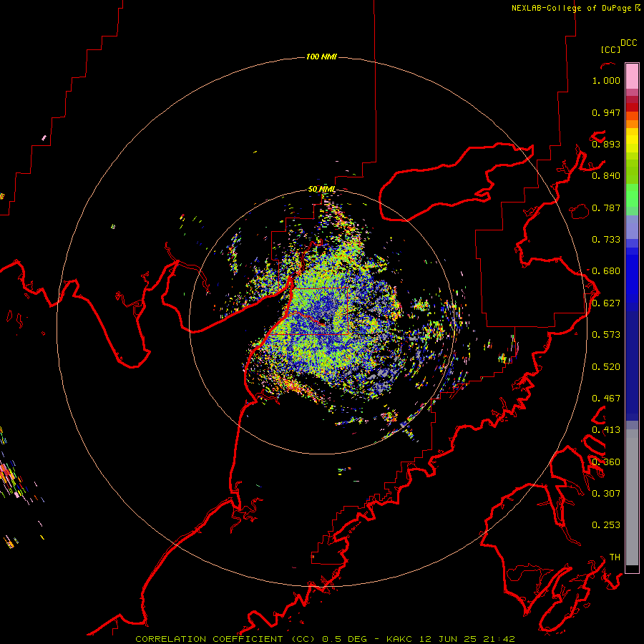Click the 21:42 timestamp in the caption
The image size is (644, 644).
coord(499,639)
